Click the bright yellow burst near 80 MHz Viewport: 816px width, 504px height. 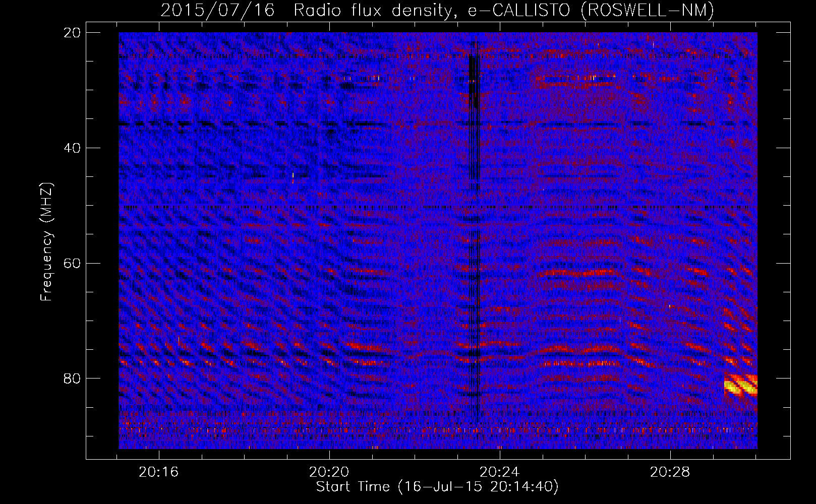[740, 386]
